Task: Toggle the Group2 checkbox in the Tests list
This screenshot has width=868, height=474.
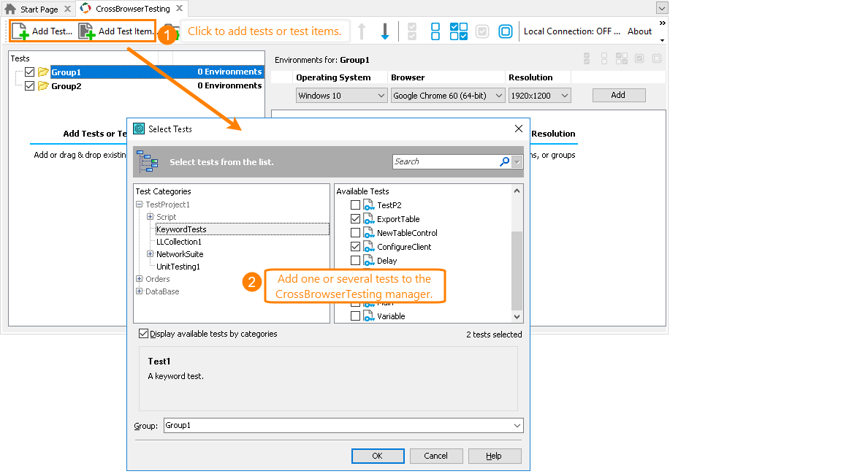Action: (x=30, y=85)
